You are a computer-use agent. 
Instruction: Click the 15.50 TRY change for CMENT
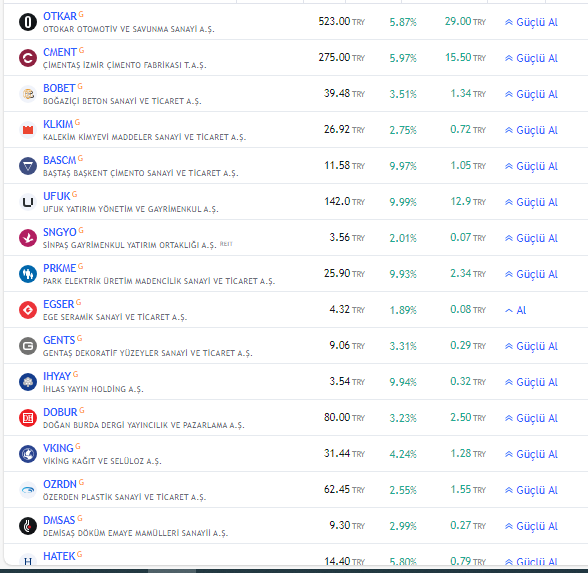coord(465,57)
